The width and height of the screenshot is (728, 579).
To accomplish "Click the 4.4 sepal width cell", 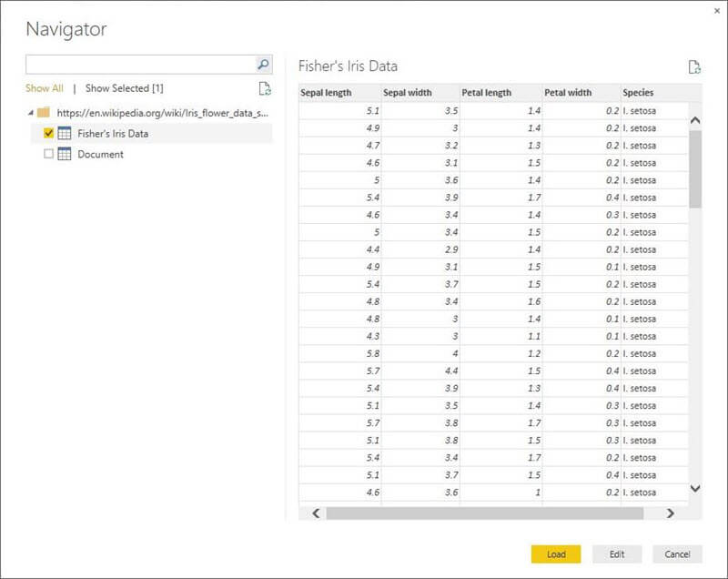I will tap(420, 371).
